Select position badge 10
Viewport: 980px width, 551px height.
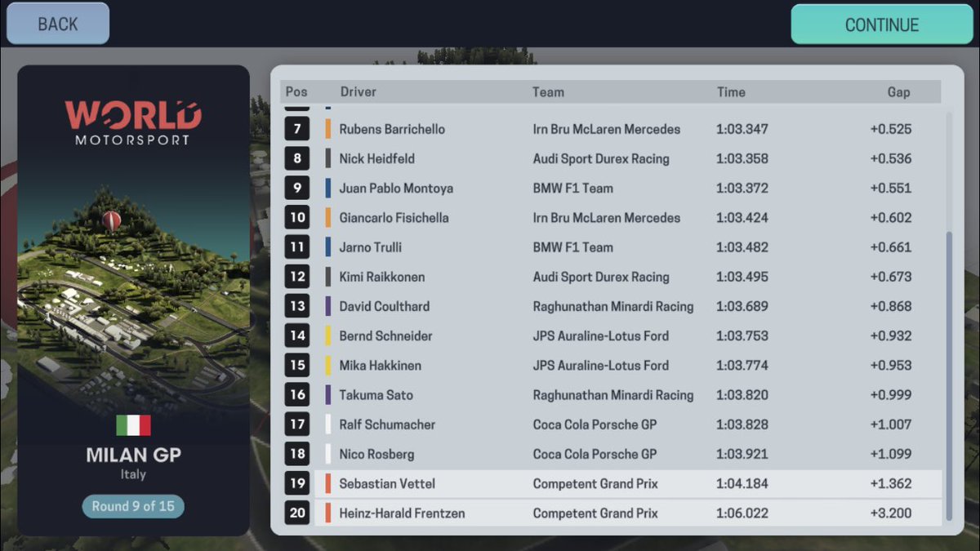297,218
